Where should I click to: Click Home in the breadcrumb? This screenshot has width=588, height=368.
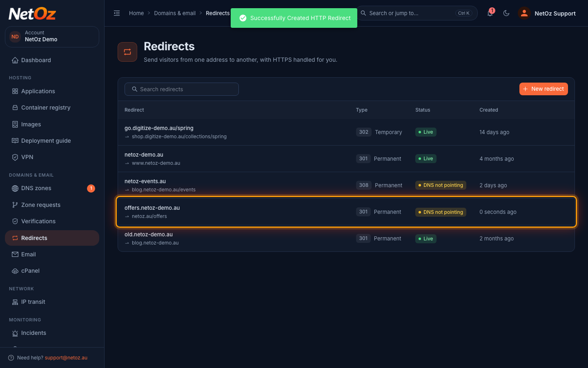tap(136, 13)
